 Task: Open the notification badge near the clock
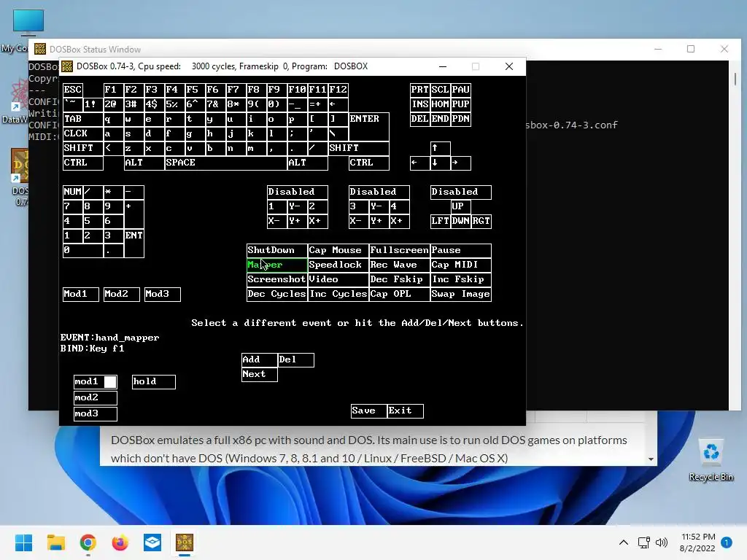(x=727, y=542)
